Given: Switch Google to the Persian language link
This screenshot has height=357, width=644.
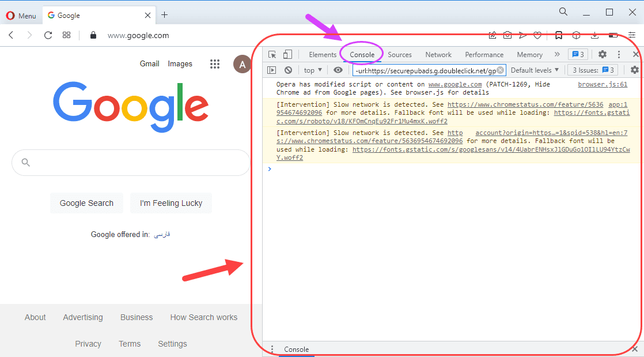Looking at the screenshot, I should 162,234.
